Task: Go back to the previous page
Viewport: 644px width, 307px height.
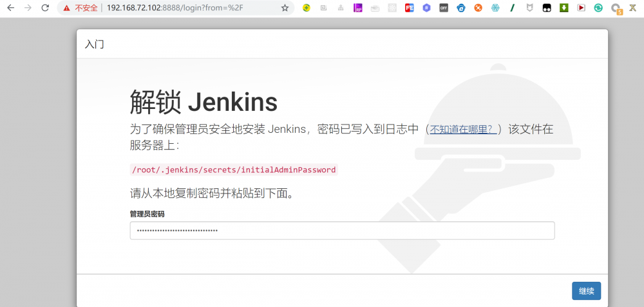Action: tap(11, 8)
